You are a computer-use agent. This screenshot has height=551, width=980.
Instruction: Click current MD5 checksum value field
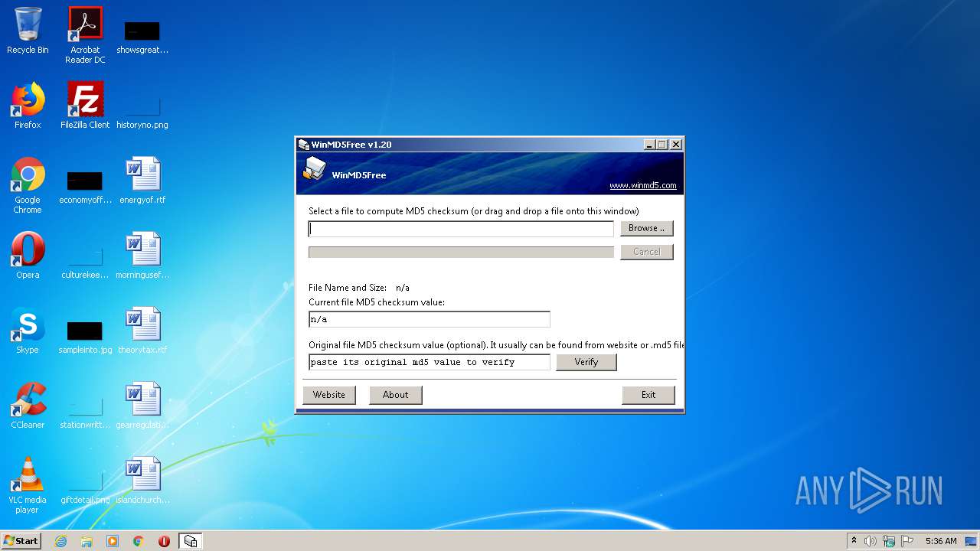[430, 319]
